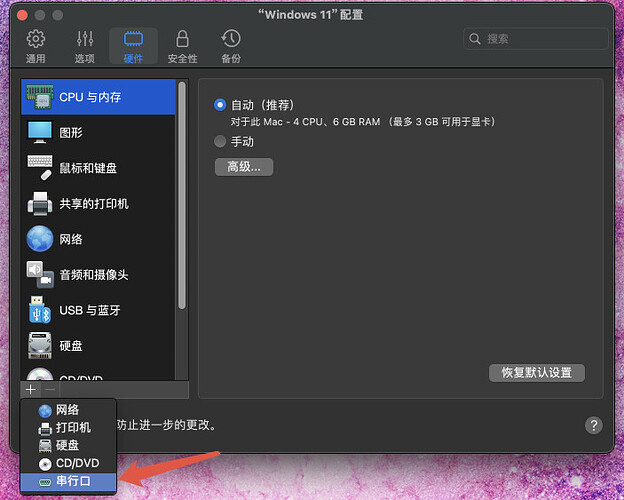Click the plus add-device button
Image resolution: width=624 pixels, height=500 pixels.
coord(31,390)
